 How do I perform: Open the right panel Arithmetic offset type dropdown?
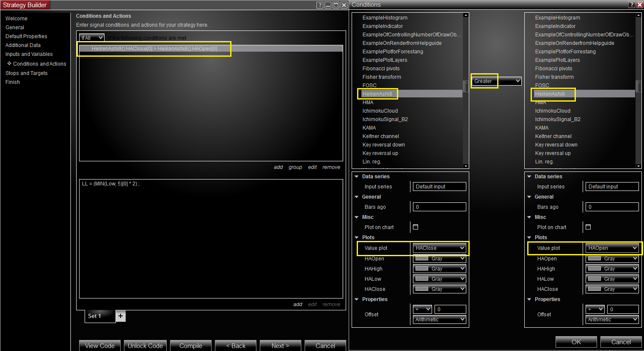point(612,320)
